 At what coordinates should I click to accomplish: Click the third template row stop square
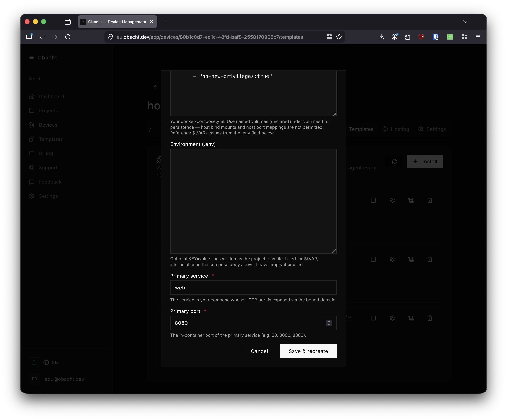pos(373,318)
